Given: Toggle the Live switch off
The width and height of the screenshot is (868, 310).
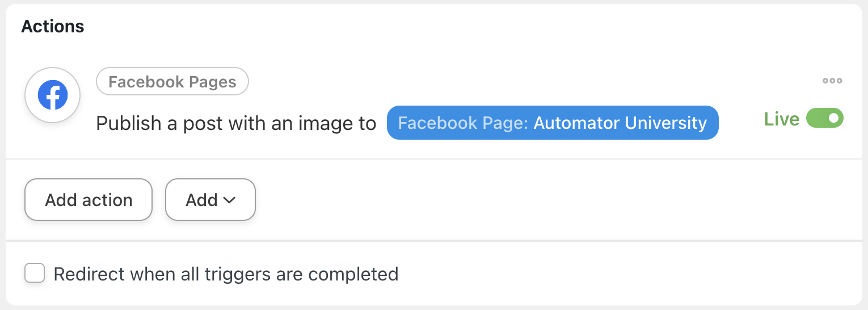Looking at the screenshot, I should point(825,119).
